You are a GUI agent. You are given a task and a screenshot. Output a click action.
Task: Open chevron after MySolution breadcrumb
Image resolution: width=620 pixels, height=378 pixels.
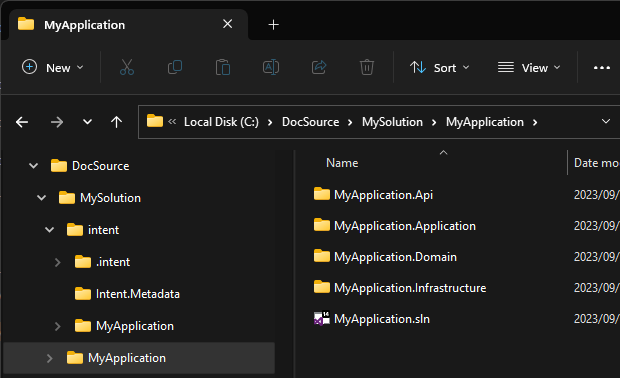pos(434,123)
